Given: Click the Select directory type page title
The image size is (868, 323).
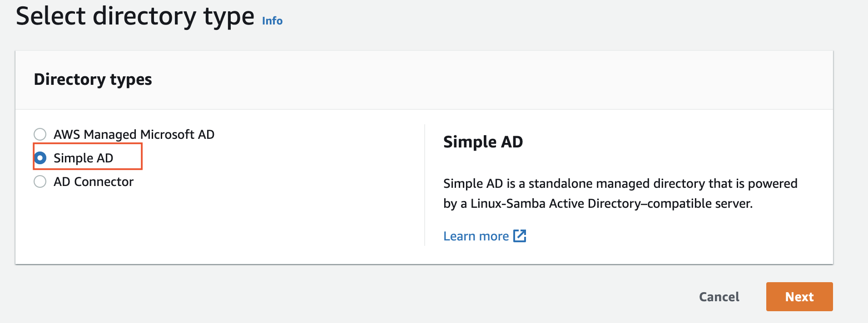Looking at the screenshot, I should click(x=135, y=16).
